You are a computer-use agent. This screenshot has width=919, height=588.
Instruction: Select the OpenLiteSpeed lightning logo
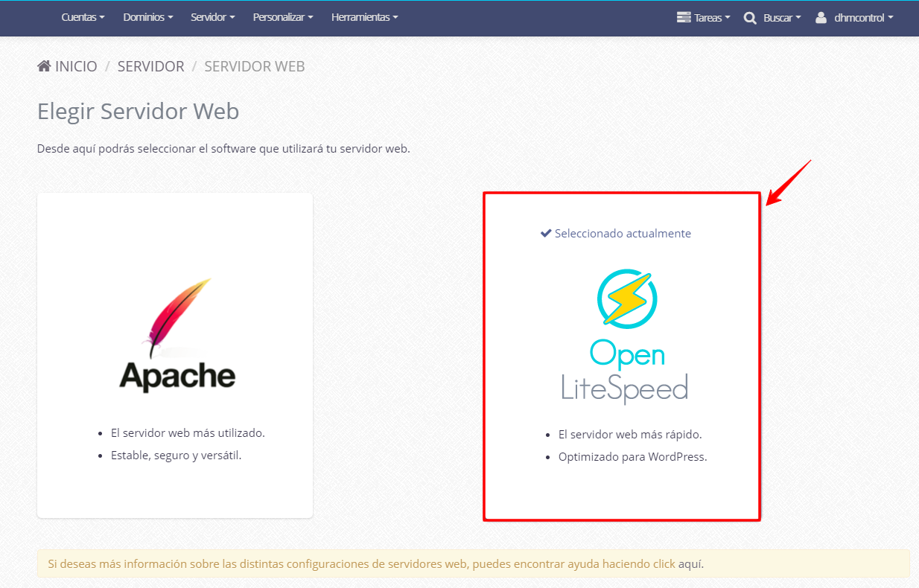[x=627, y=298]
